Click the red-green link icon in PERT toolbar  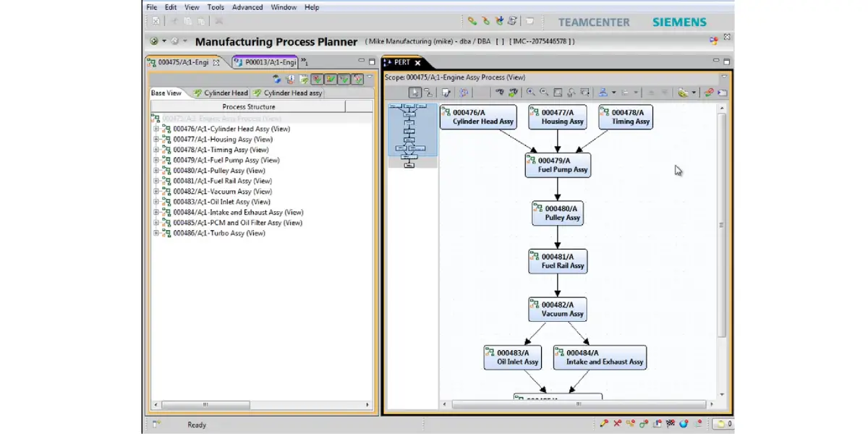(710, 93)
